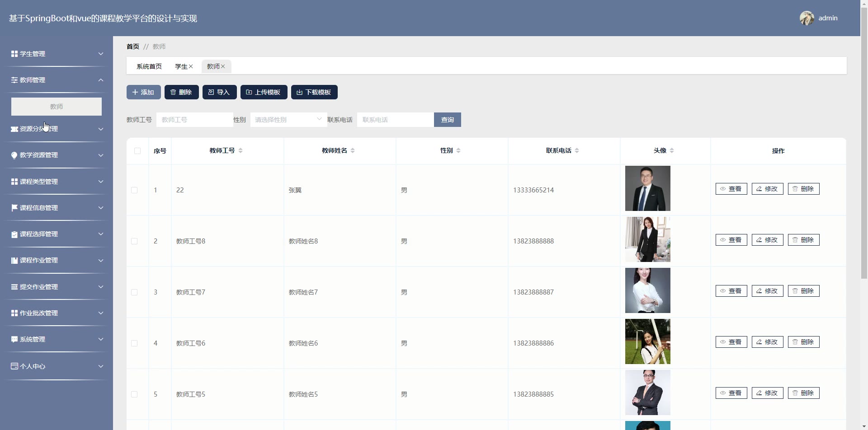Sort by 联系电话 using sort arrows
Image resolution: width=868 pixels, height=430 pixels.
tap(577, 150)
